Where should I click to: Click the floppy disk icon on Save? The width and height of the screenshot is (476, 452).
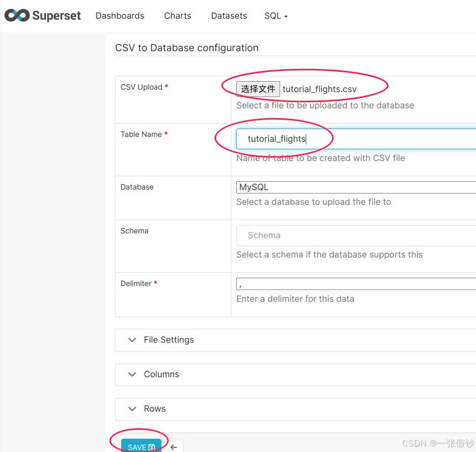coord(152,447)
